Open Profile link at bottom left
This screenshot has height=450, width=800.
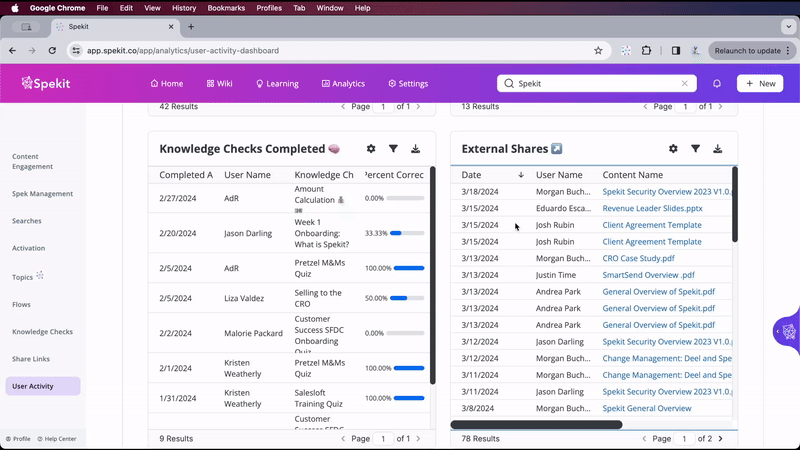click(18, 439)
